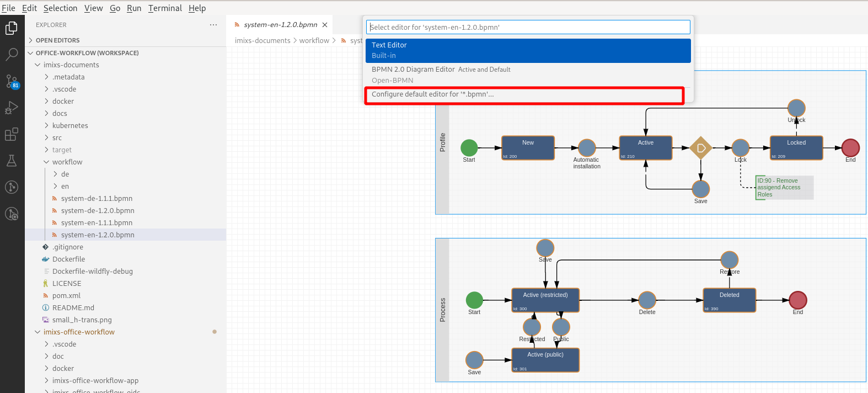The image size is (868, 393).
Task: Open the Explorer view in activity bar
Action: pyautogui.click(x=12, y=28)
